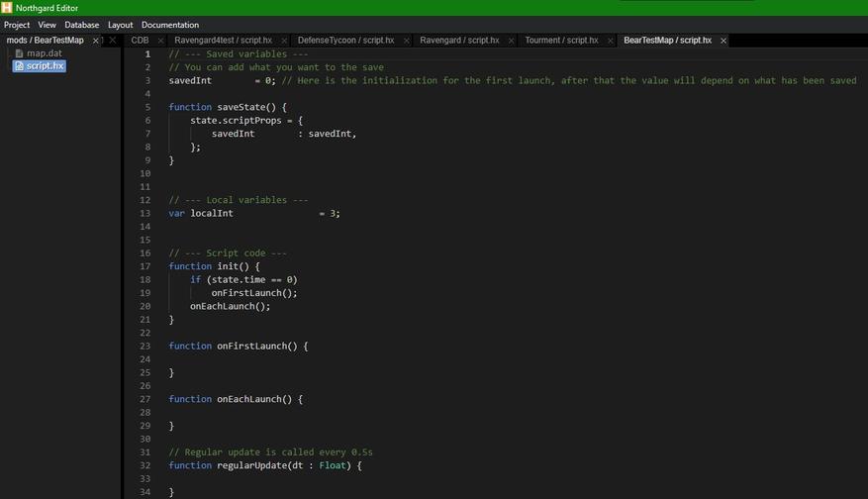Switch to the CDB tab

click(140, 41)
